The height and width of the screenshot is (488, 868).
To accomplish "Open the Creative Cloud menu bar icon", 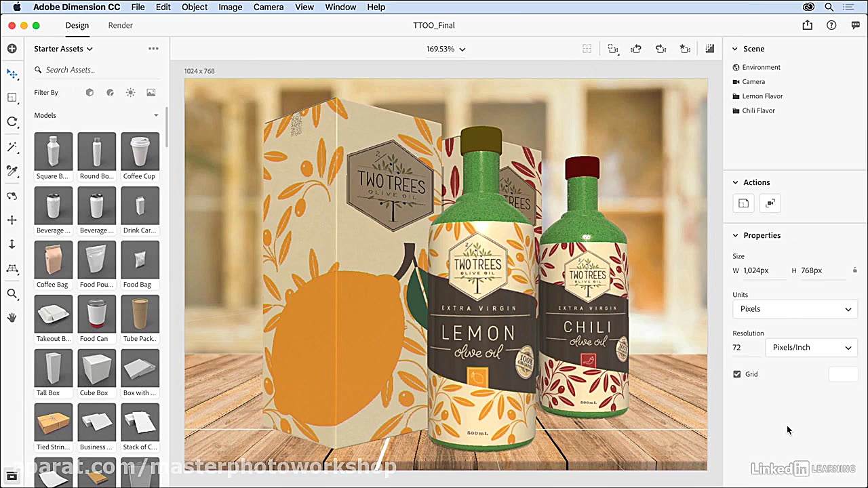I will pyautogui.click(x=808, y=7).
